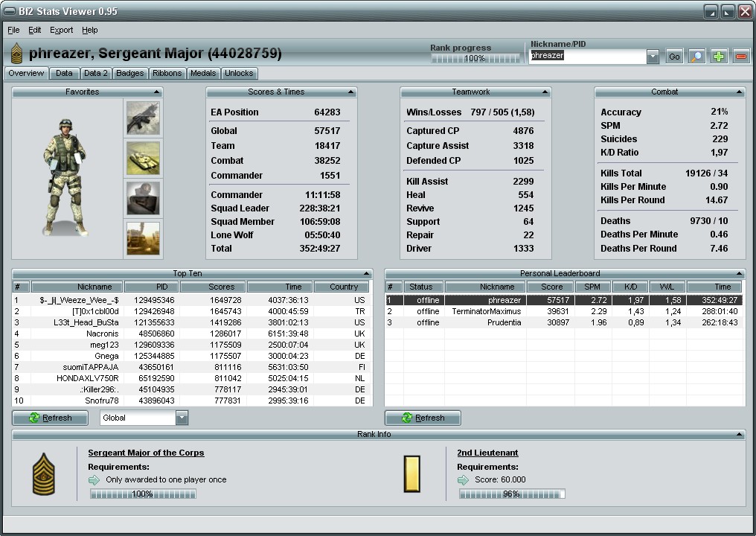
Task: Open the File menu
Action: click(13, 30)
